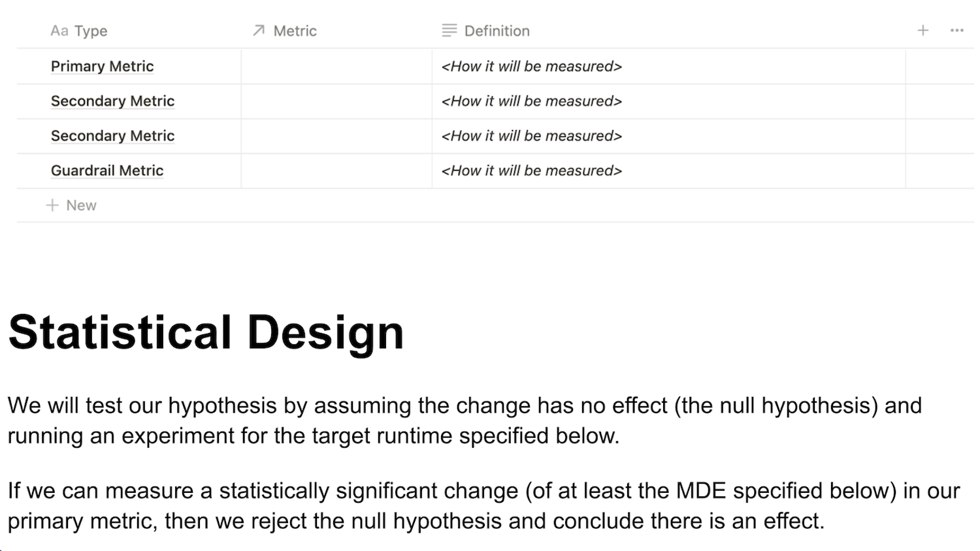
Task: Open the second Secondary Metric row
Action: [112, 136]
